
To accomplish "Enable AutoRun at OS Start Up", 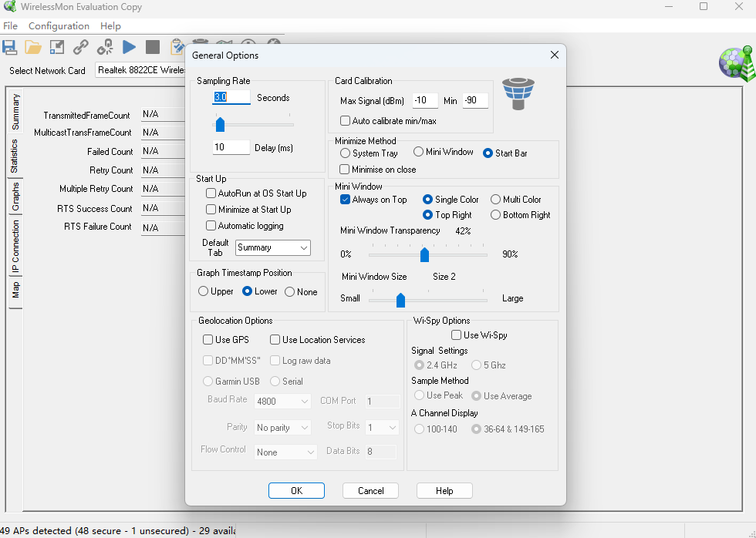I will coord(211,193).
